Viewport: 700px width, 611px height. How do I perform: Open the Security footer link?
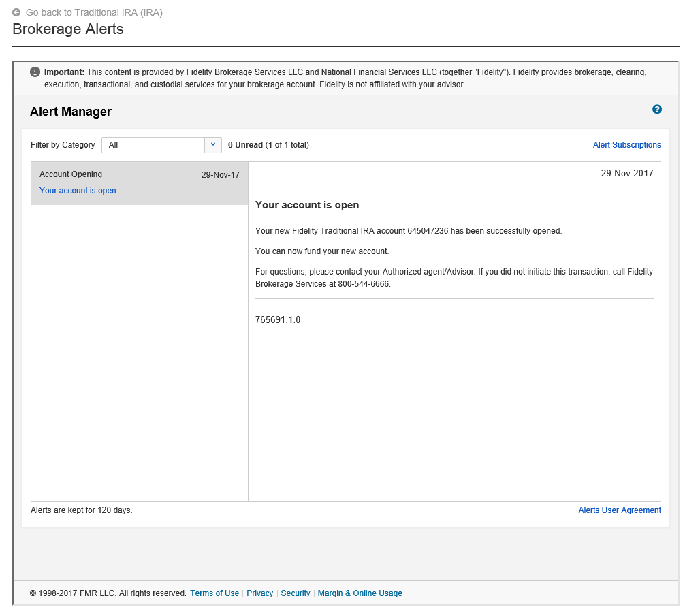click(296, 593)
